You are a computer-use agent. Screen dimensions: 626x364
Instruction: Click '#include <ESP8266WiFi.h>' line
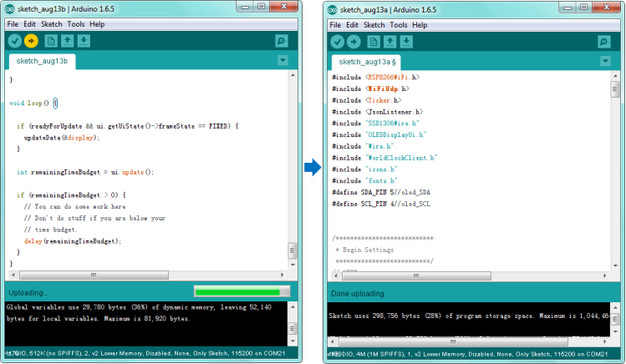375,77
